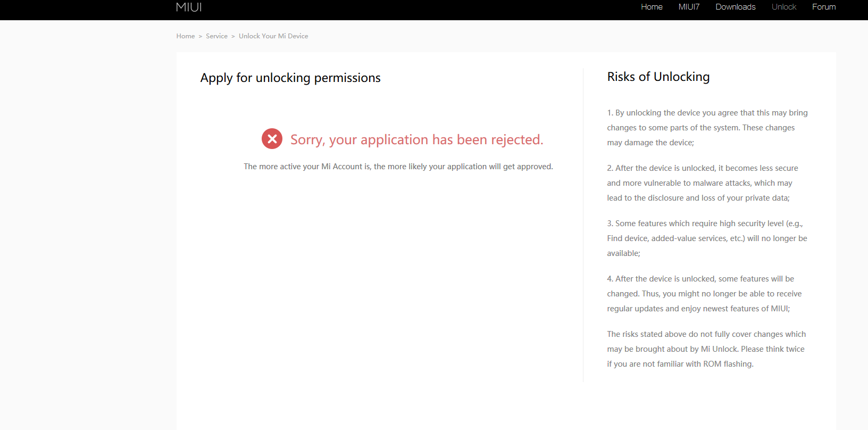Open the Downloads section
Viewport: 868px width, 430px height.
[735, 7]
